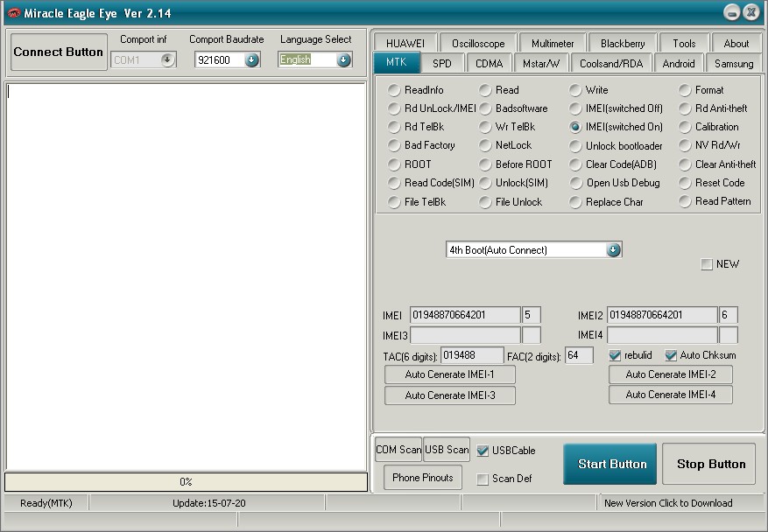Select Unlock bootloader option

(x=617, y=146)
